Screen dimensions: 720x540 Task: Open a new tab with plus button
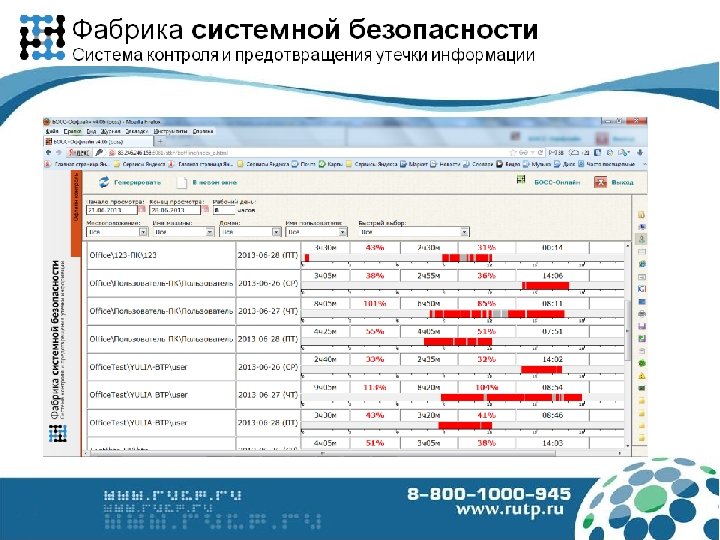click(160, 141)
